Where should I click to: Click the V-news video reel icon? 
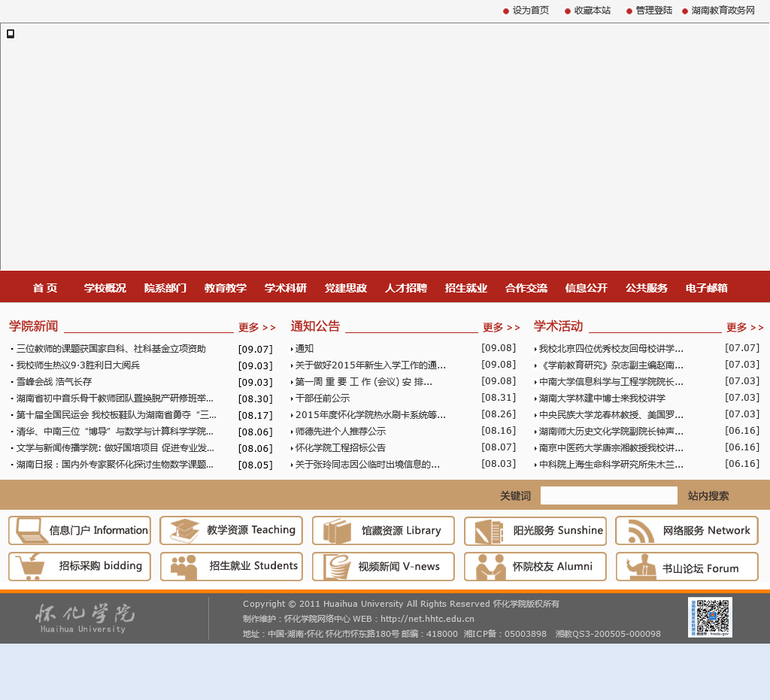pos(337,567)
